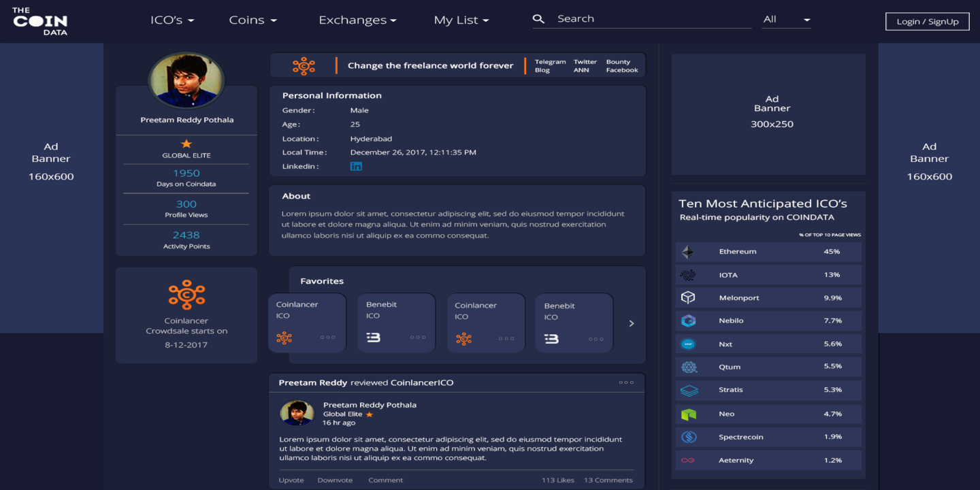
Task: Click the Melonport cube icon
Action: point(688,297)
